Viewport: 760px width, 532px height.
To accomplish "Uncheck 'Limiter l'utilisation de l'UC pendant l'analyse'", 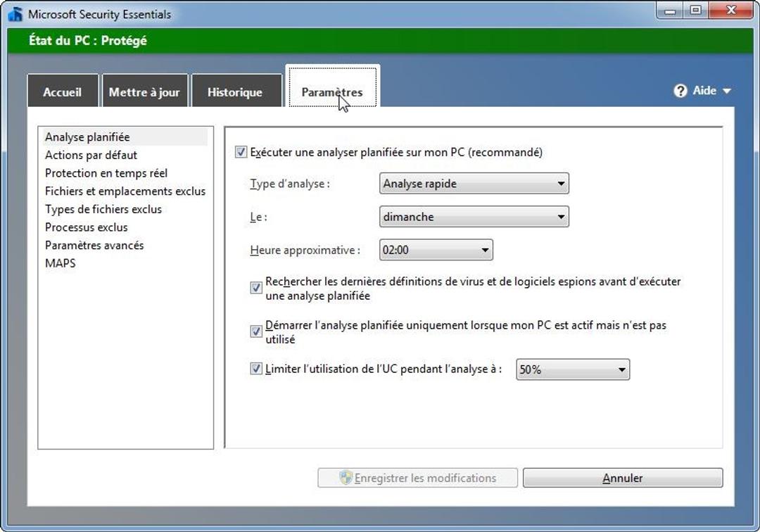I will coord(255,368).
